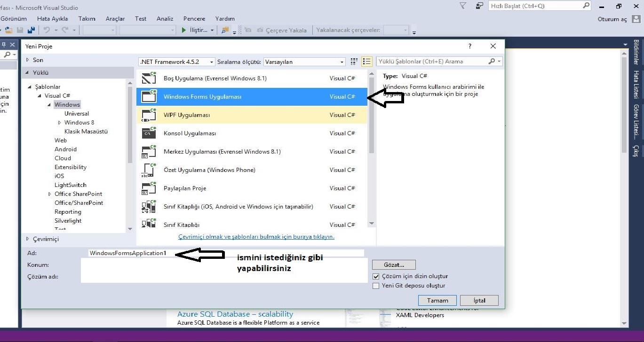Click the help question mark in Yeni Proje
Viewport: 644px width, 342px height.
pos(469,46)
